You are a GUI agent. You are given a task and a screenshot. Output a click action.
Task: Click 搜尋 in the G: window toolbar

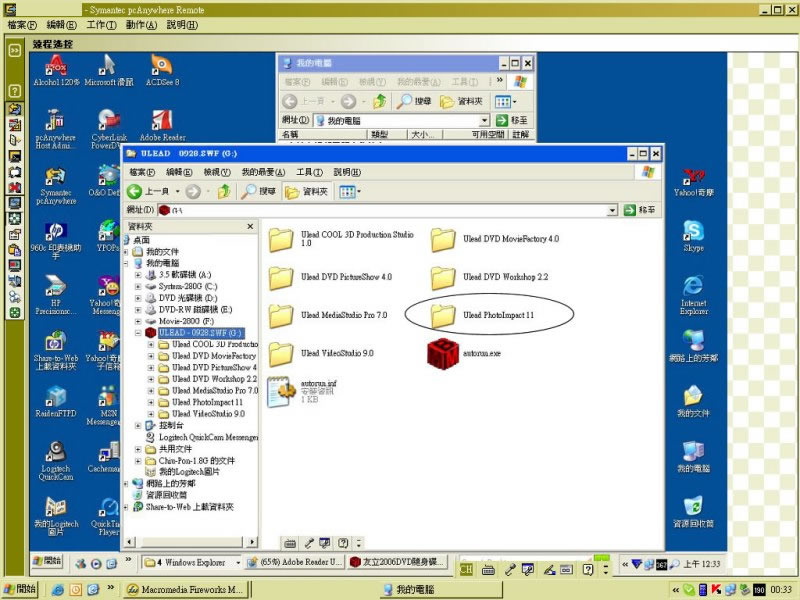(x=259, y=191)
